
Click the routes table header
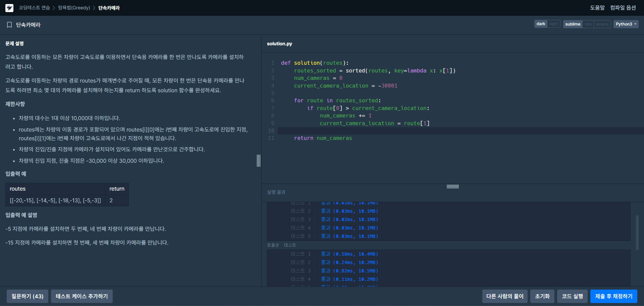[x=55, y=189]
